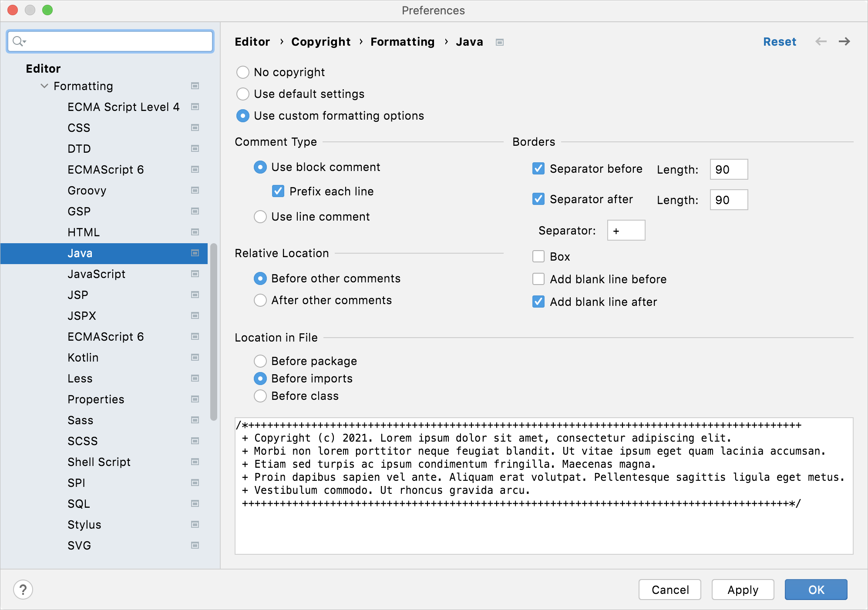868x610 pixels.
Task: Enable the Box checkbox
Action: tap(538, 257)
